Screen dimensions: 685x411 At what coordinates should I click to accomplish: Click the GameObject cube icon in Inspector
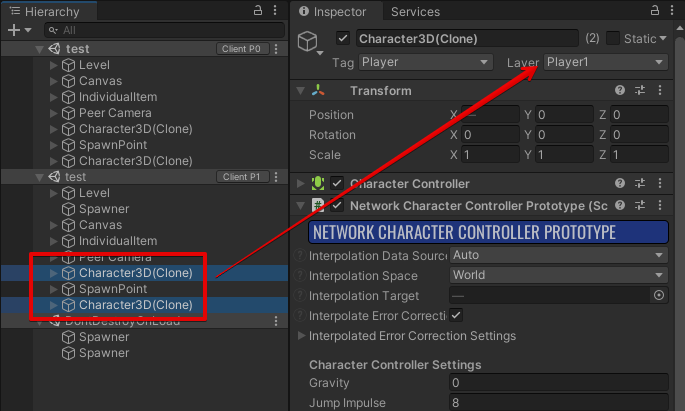[x=308, y=41]
